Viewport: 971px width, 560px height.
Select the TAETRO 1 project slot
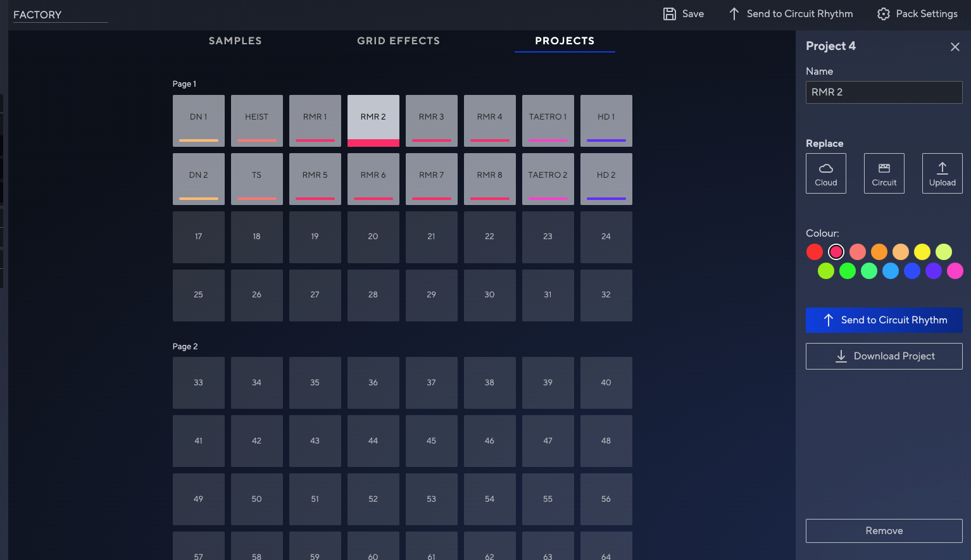click(548, 120)
